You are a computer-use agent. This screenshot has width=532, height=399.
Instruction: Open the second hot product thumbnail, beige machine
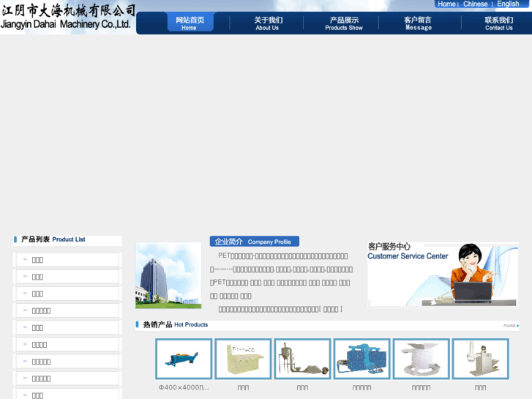click(x=243, y=359)
